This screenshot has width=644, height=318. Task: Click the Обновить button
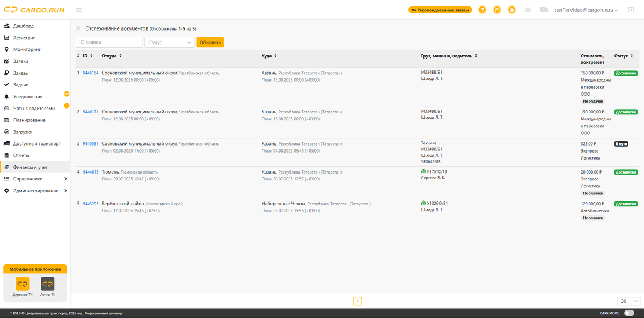pyautogui.click(x=210, y=42)
